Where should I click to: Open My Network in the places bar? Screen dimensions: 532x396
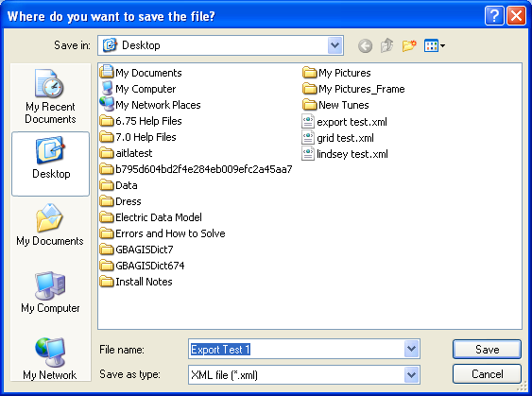pyautogui.click(x=50, y=359)
